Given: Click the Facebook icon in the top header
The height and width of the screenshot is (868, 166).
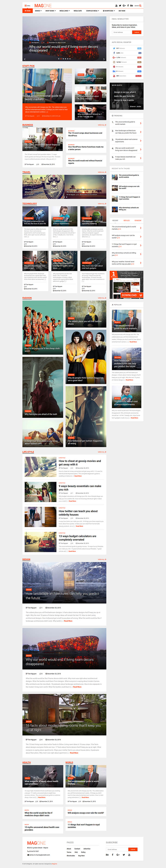Looking at the screenshot, I should coord(128,6).
